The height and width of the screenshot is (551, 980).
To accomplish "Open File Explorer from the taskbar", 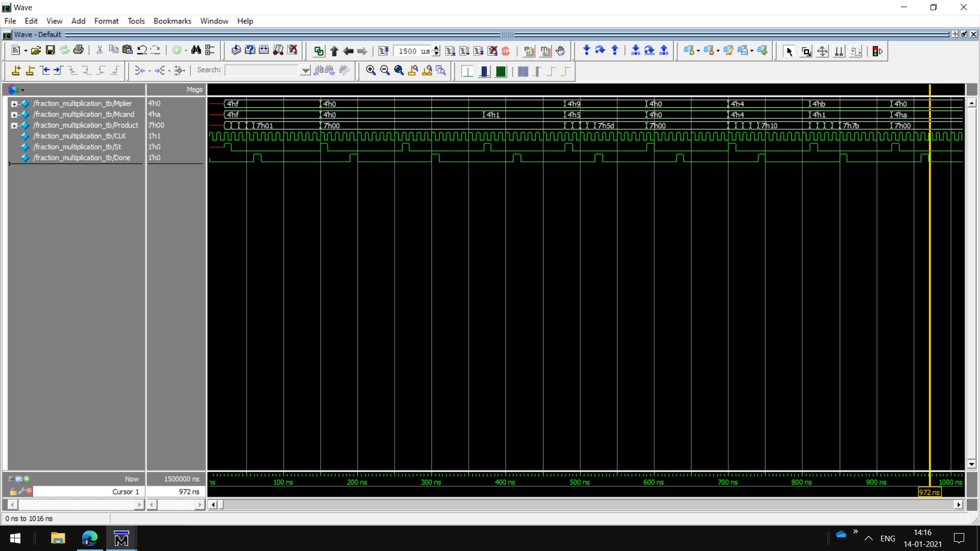I will 58,538.
